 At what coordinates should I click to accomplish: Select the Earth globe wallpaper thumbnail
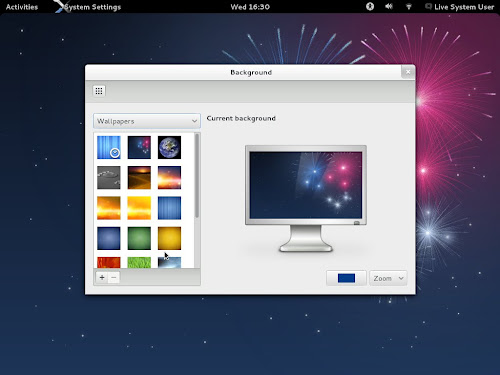pos(169,147)
